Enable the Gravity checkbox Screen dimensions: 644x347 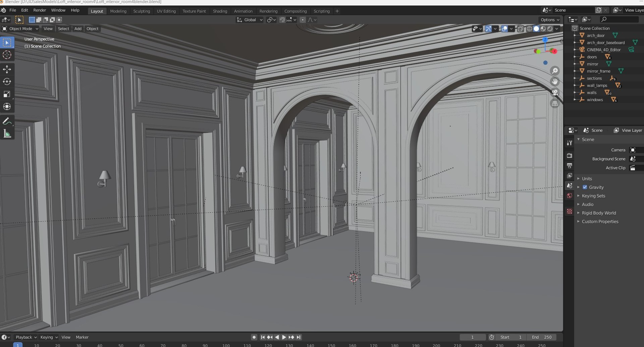tap(585, 187)
